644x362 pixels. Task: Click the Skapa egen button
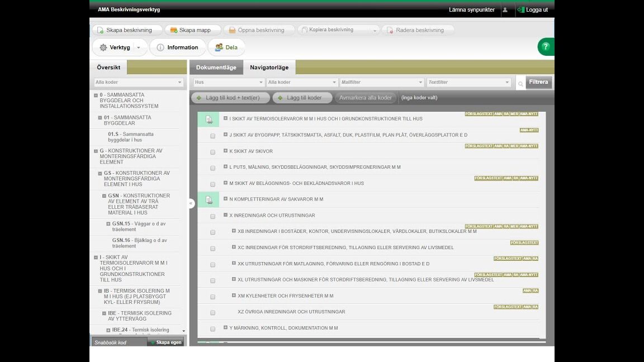(x=165, y=342)
